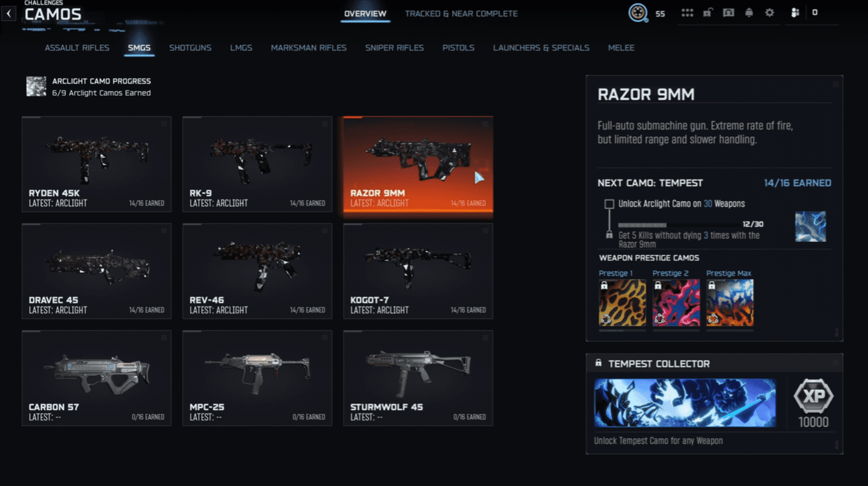The image size is (868, 486).
Task: Click the Tempest Collector calling card image
Action: tap(685, 403)
